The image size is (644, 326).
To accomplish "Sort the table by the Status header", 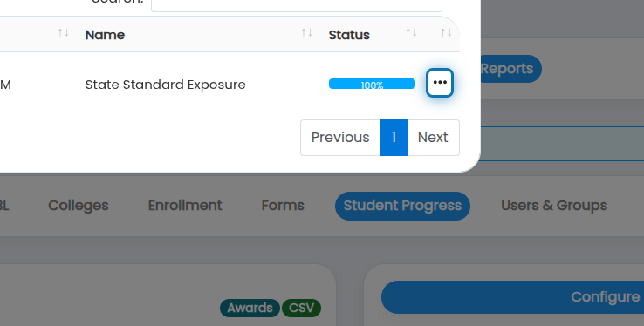I will 349,35.
